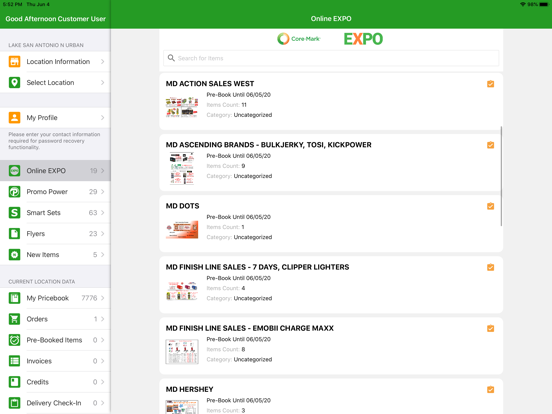Open the Credits icon
Screen dimensions: 552x414
coord(14,382)
